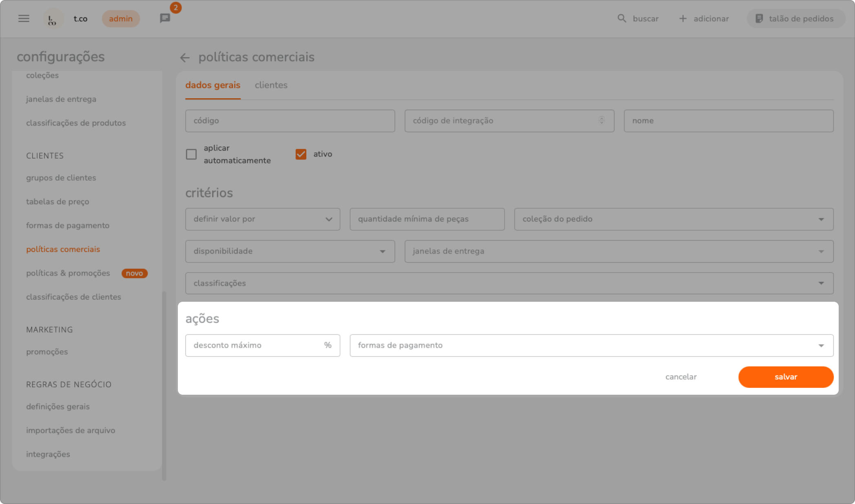Click the t.co logo avatar
Viewport: 855px width, 504px height.
point(53,19)
